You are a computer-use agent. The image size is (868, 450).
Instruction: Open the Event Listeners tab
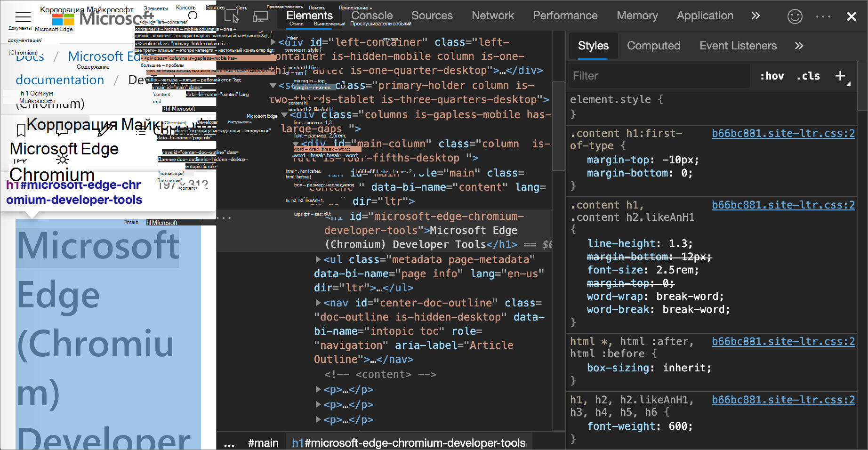[x=738, y=46]
